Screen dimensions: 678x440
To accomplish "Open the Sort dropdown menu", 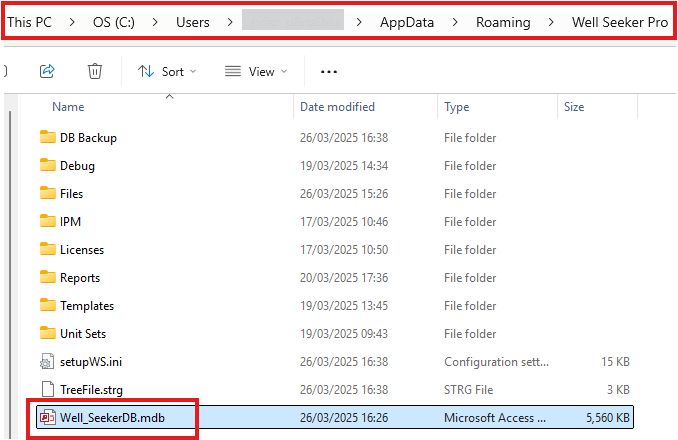I will [x=166, y=71].
